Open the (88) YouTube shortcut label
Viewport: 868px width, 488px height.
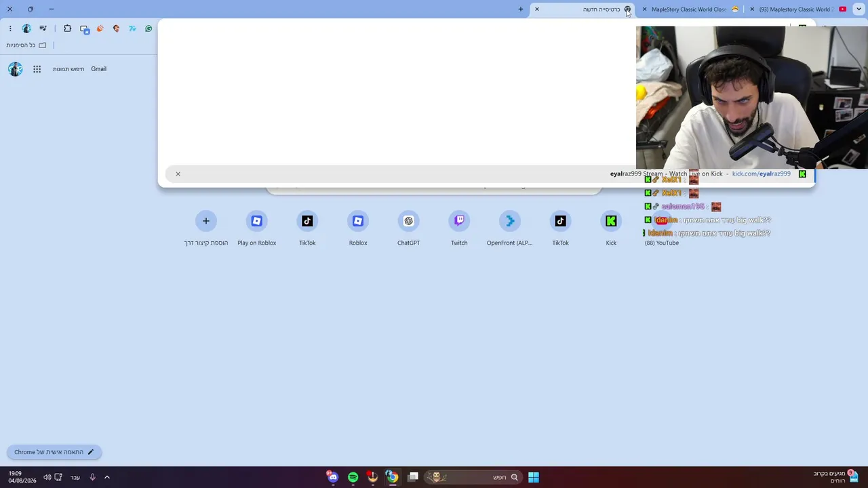662,243
